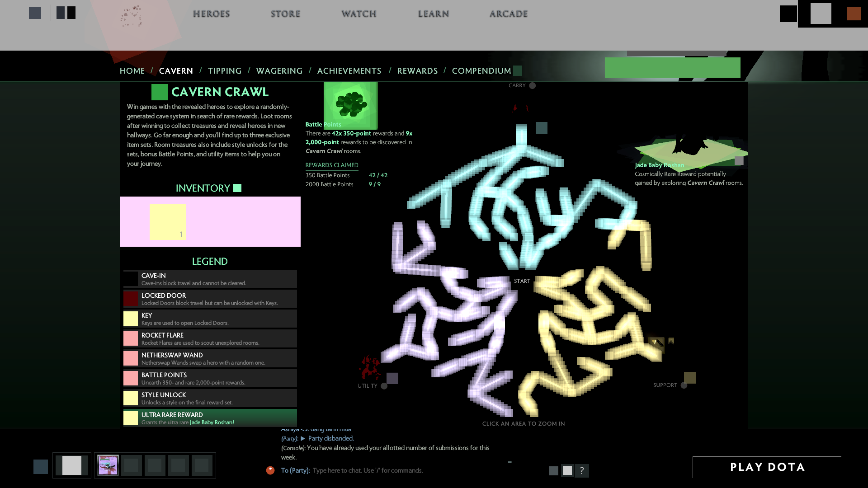
Task: Click the ULTRA RARE REWARD legend icon
Action: (x=131, y=418)
